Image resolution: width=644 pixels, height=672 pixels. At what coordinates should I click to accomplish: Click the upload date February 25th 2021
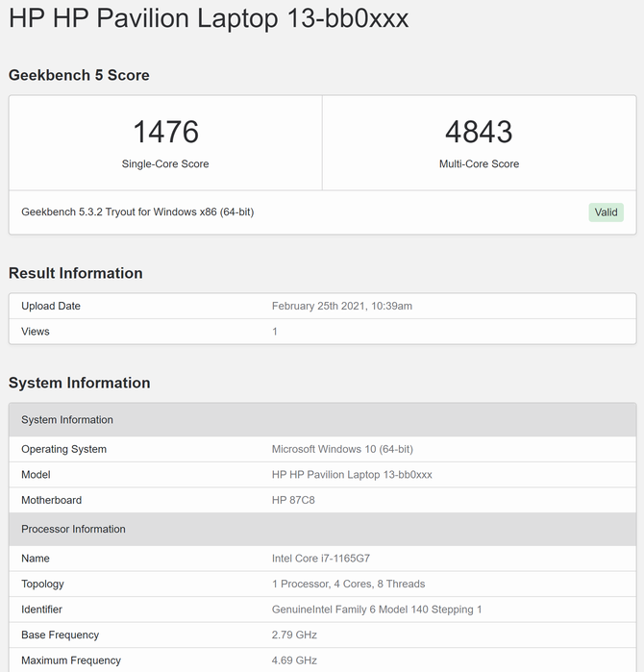(x=341, y=306)
